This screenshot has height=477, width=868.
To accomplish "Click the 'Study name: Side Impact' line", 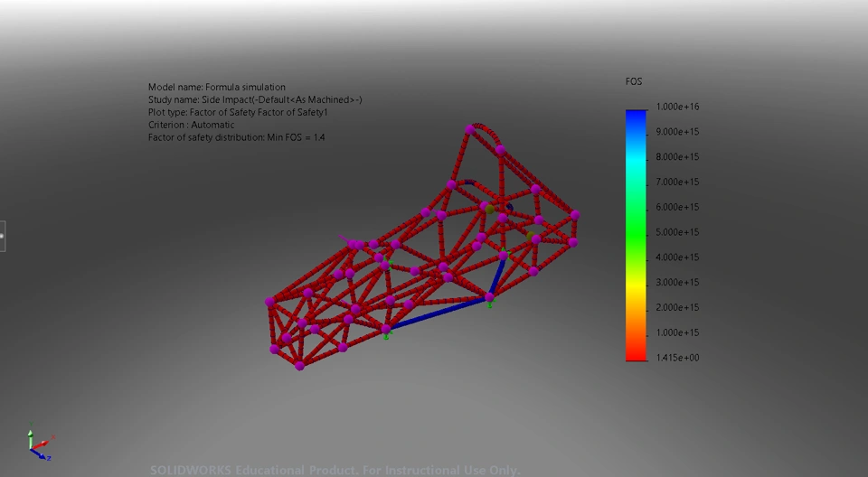I will tap(255, 99).
